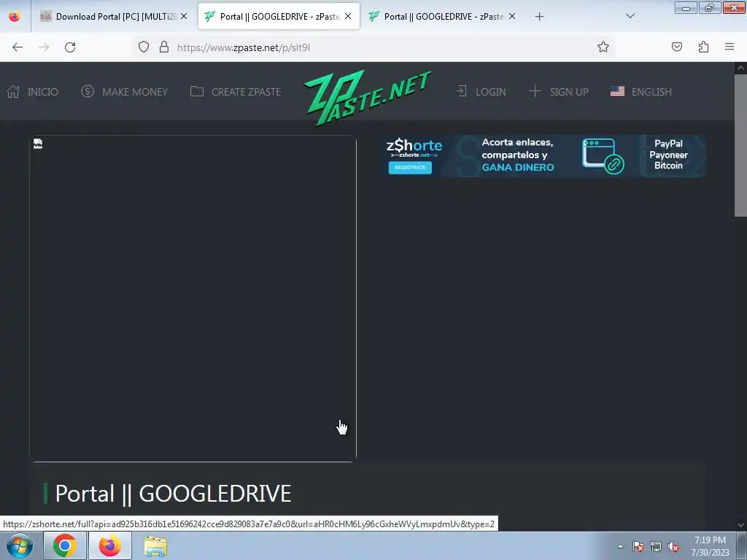This screenshot has width=747, height=560.
Task: Click the plus icon beside SIGN UP
Action: click(535, 91)
